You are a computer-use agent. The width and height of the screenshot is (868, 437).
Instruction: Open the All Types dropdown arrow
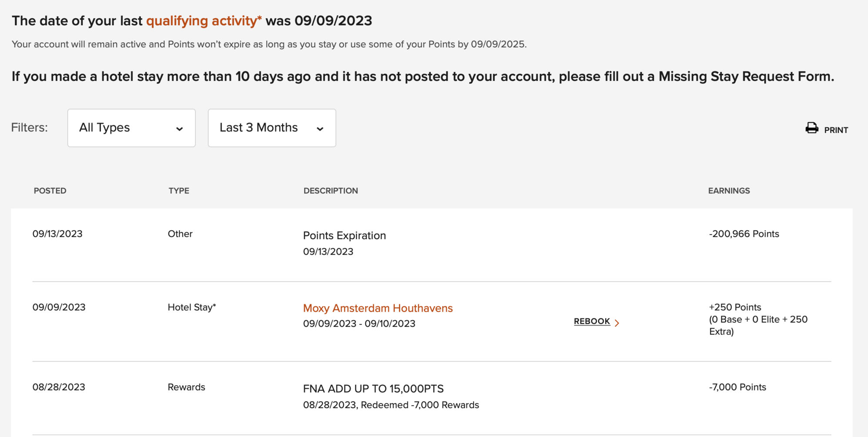click(180, 129)
